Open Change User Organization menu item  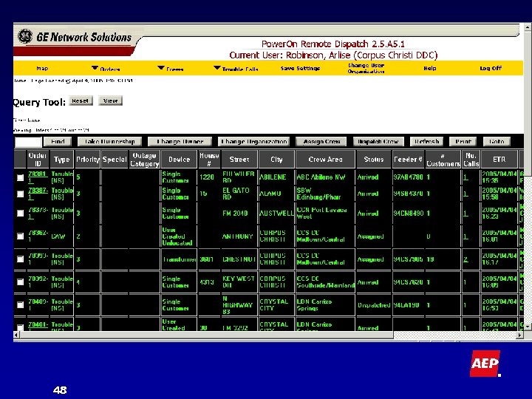366,68
